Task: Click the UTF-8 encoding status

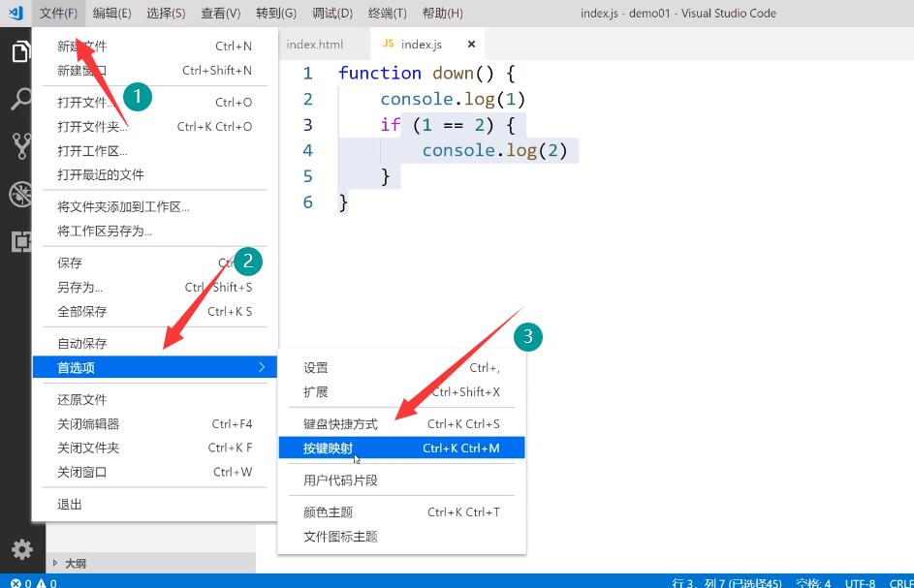Action: tap(861, 583)
